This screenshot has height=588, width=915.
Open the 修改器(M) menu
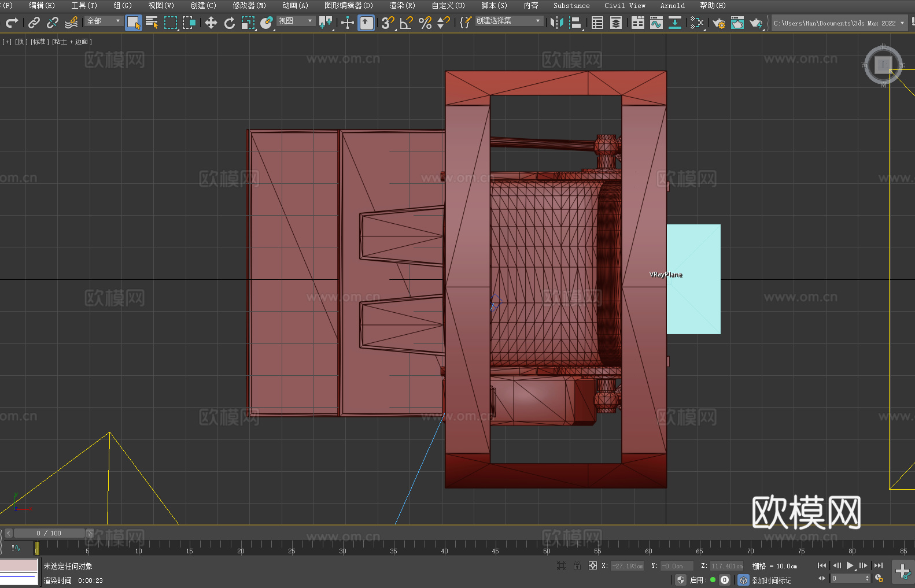tap(249, 5)
